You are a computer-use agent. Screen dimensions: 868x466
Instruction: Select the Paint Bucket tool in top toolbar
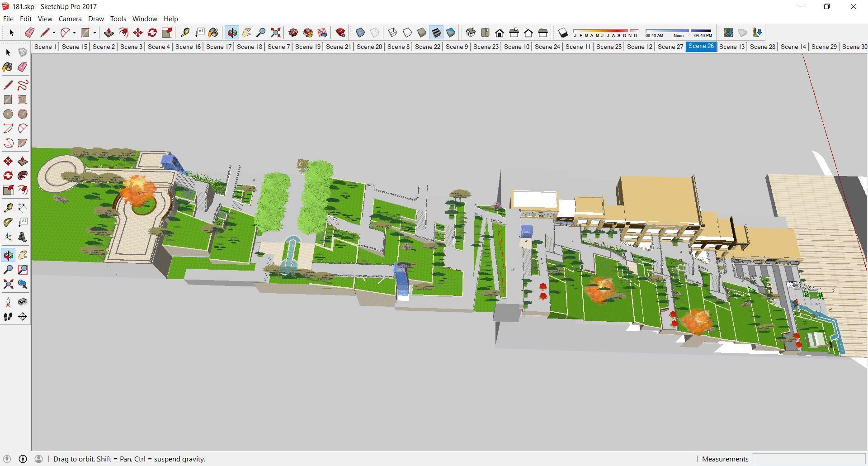[213, 33]
